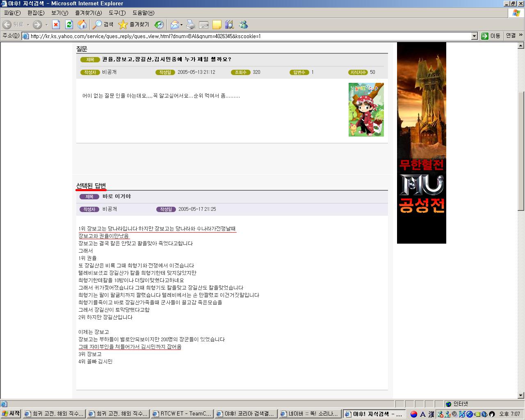This screenshot has width=525, height=420.
Task: Open the 즐겨찾기 favorites star button
Action: pyautogui.click(x=134, y=25)
